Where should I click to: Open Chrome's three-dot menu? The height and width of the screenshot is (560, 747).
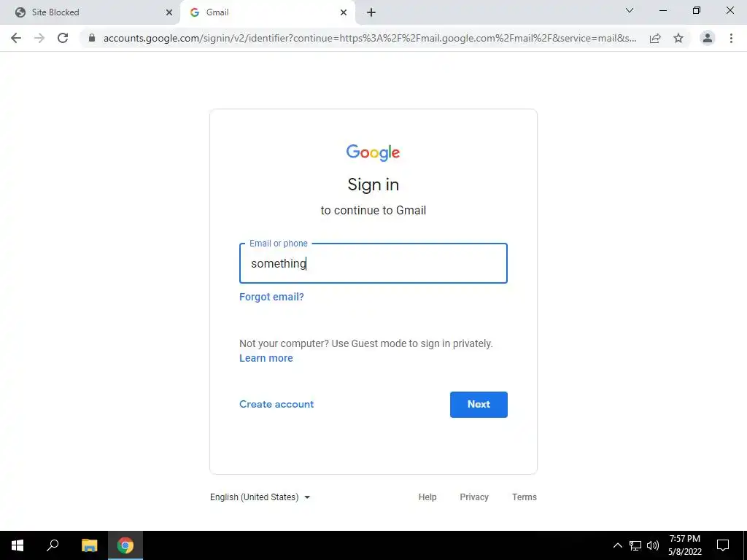click(x=731, y=38)
